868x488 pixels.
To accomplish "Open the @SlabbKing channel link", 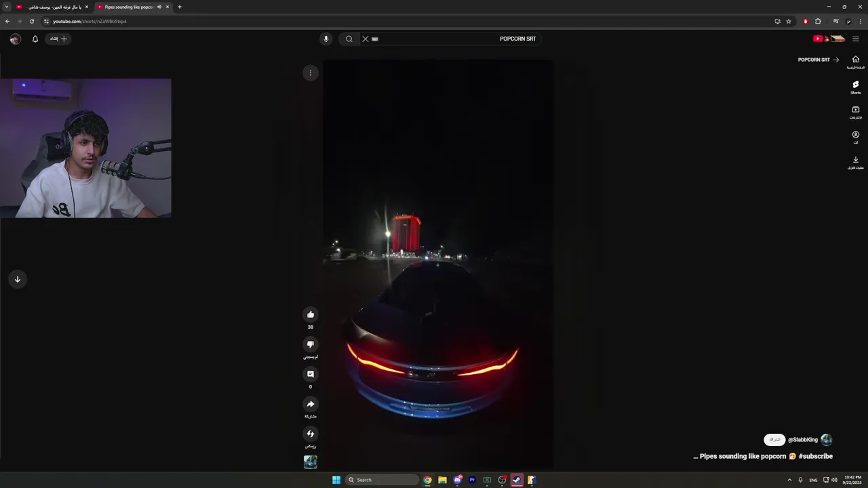I will click(803, 440).
